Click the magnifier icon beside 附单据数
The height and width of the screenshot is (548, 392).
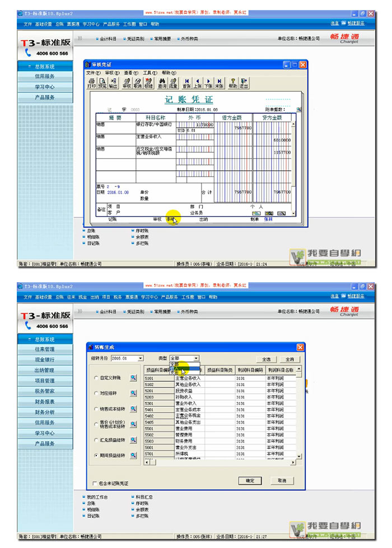click(x=298, y=109)
